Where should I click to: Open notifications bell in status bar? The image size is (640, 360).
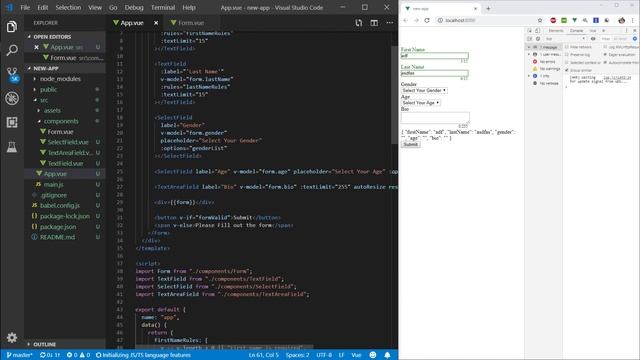(387, 355)
